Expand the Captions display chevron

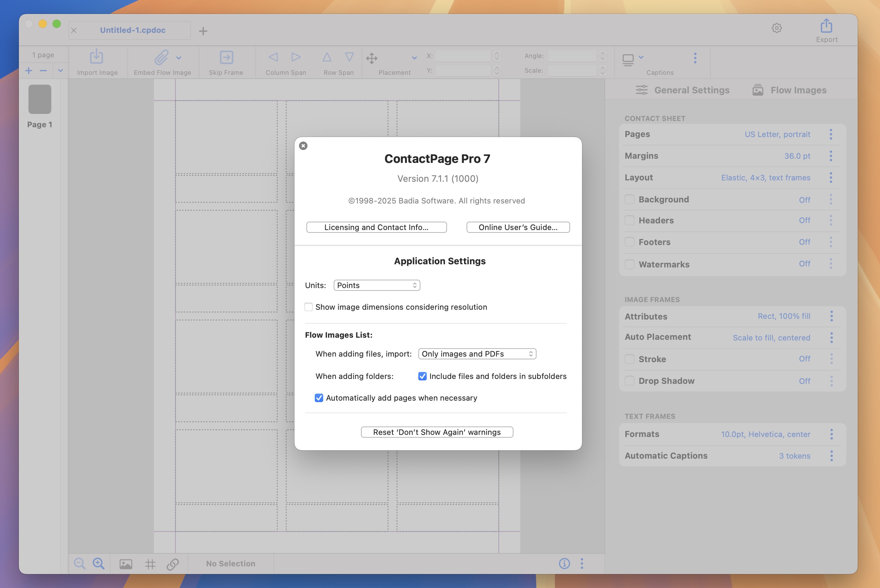[641, 57]
